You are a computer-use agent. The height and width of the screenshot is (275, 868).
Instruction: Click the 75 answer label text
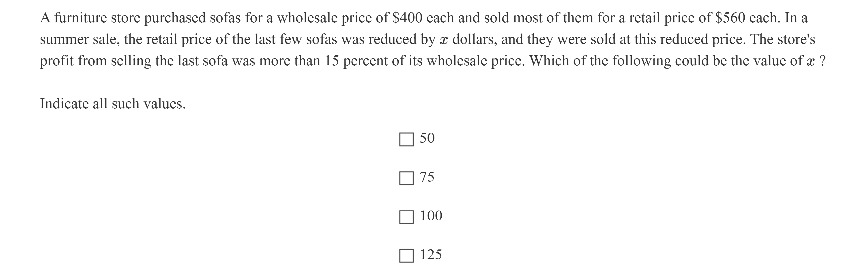point(427,177)
